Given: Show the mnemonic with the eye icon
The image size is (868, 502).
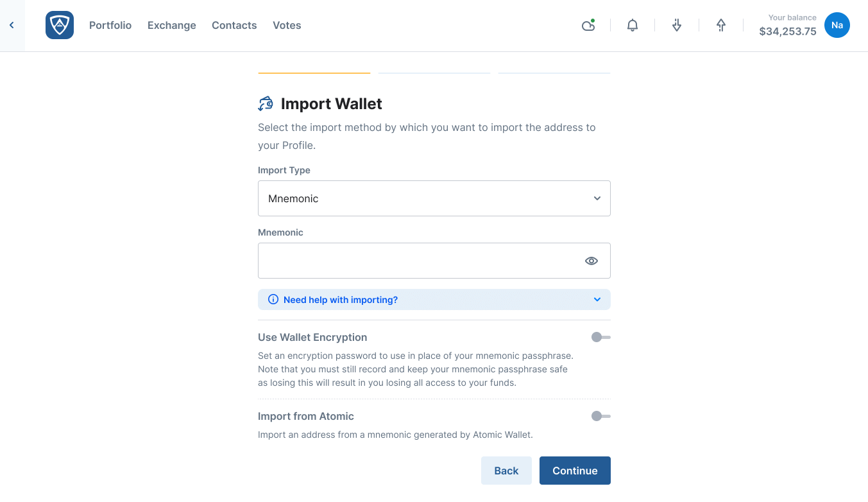Looking at the screenshot, I should coord(591,261).
